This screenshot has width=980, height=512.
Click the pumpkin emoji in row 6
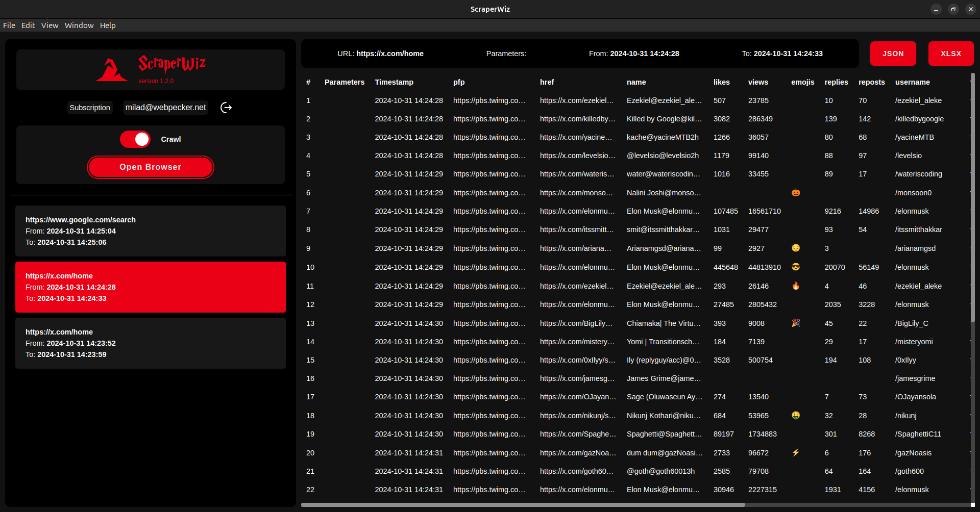pos(796,193)
